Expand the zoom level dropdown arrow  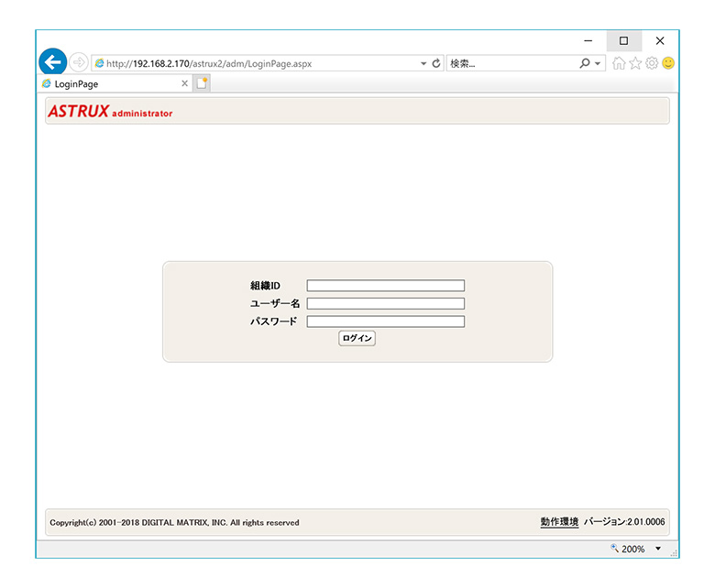point(658,549)
